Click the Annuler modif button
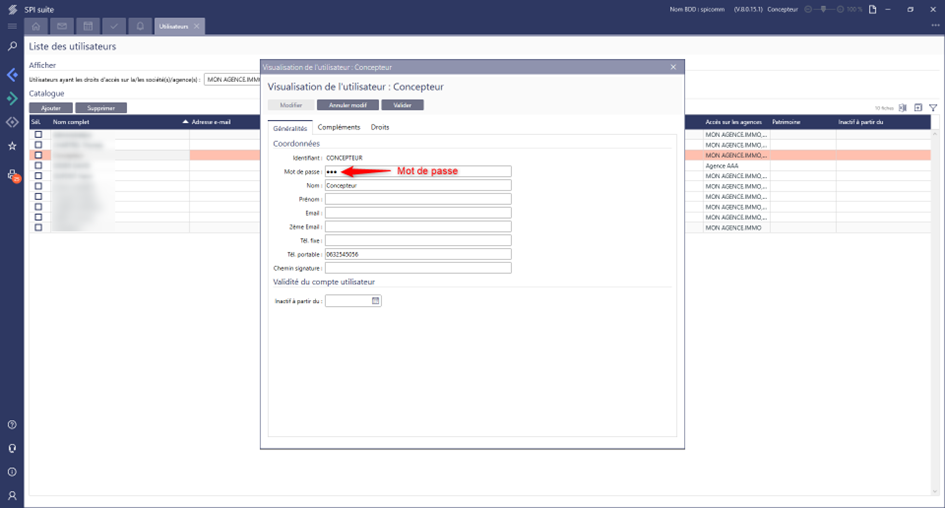 point(347,105)
